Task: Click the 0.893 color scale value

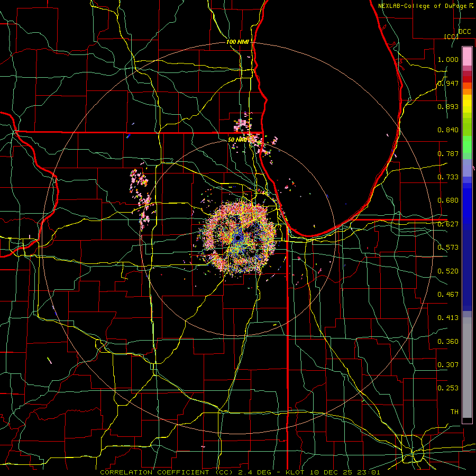Action: [x=448, y=106]
